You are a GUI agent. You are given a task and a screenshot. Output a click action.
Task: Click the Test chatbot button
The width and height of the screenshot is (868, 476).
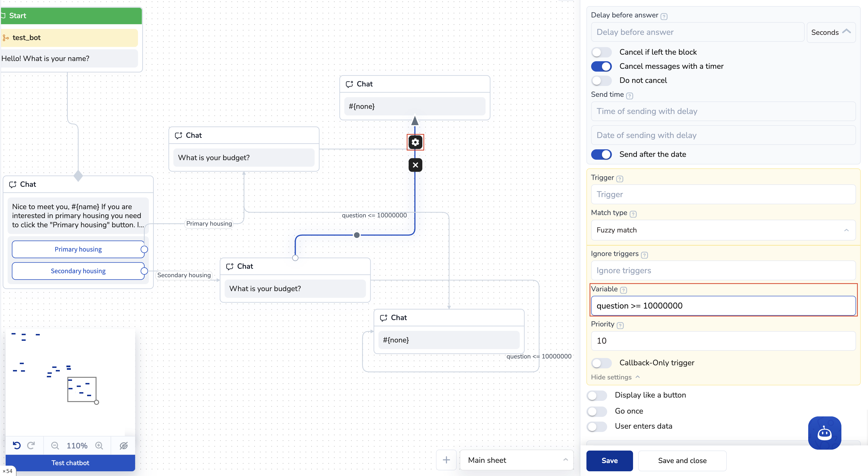70,463
